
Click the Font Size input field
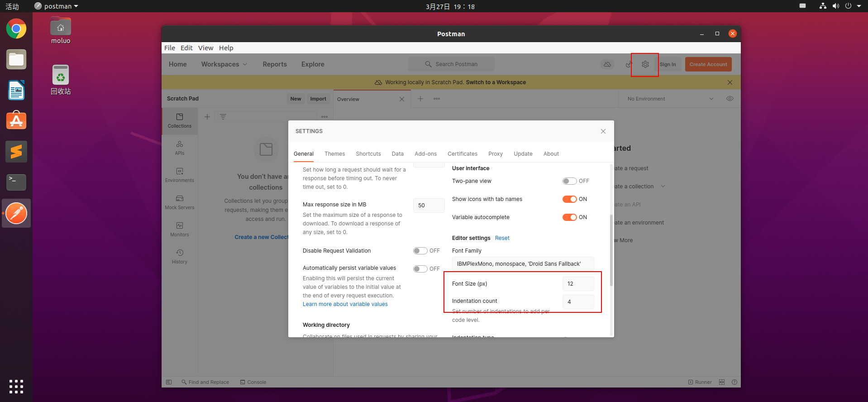click(x=578, y=284)
